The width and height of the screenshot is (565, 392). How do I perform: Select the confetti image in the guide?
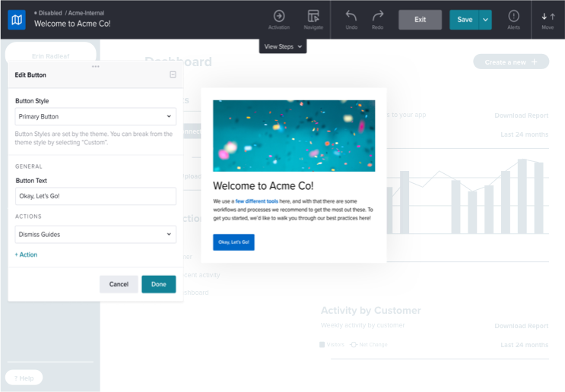tap(294, 136)
